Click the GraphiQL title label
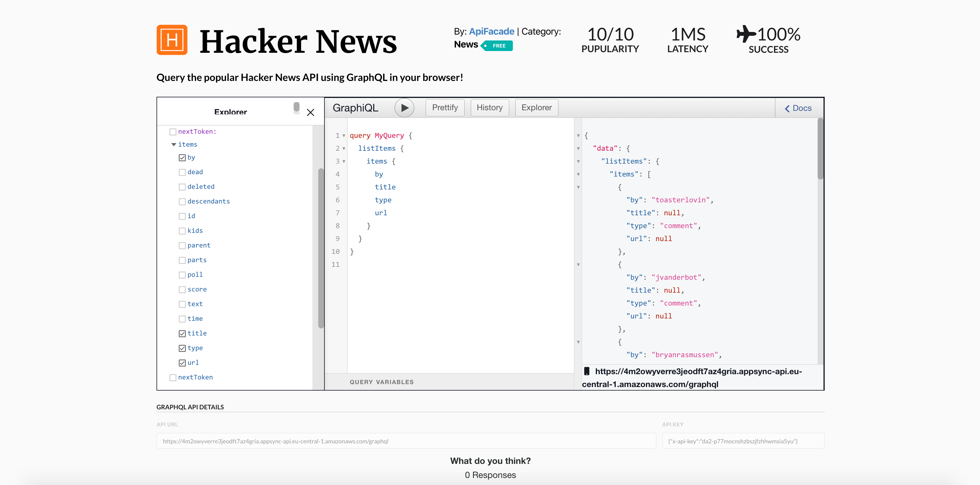 coord(355,108)
